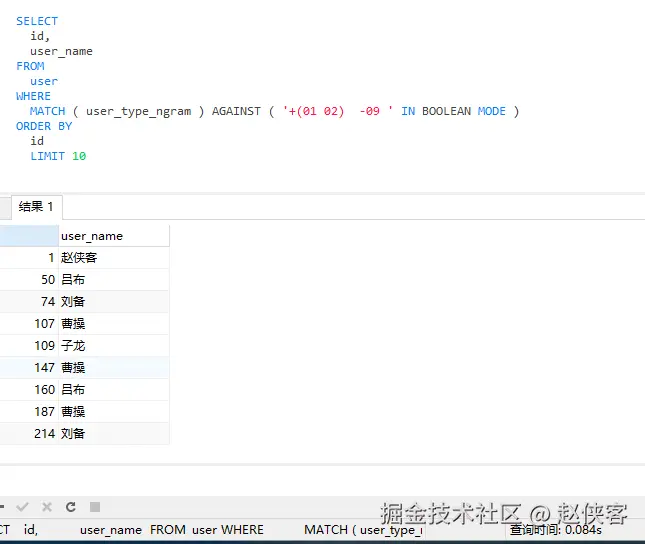
Task: Click the WHERE keyword in the query
Action: tap(33, 96)
